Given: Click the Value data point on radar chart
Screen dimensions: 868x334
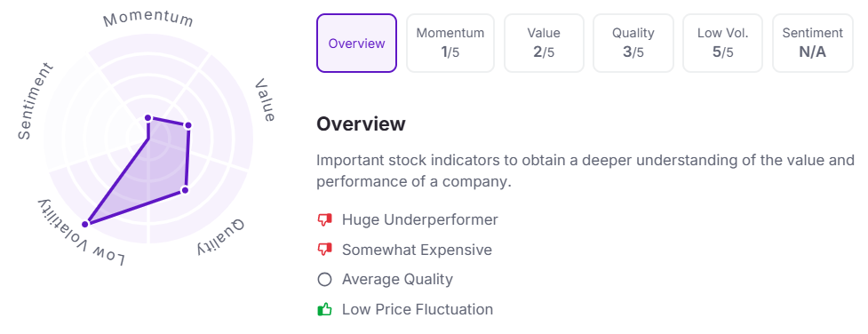Looking at the screenshot, I should pyautogui.click(x=187, y=126).
